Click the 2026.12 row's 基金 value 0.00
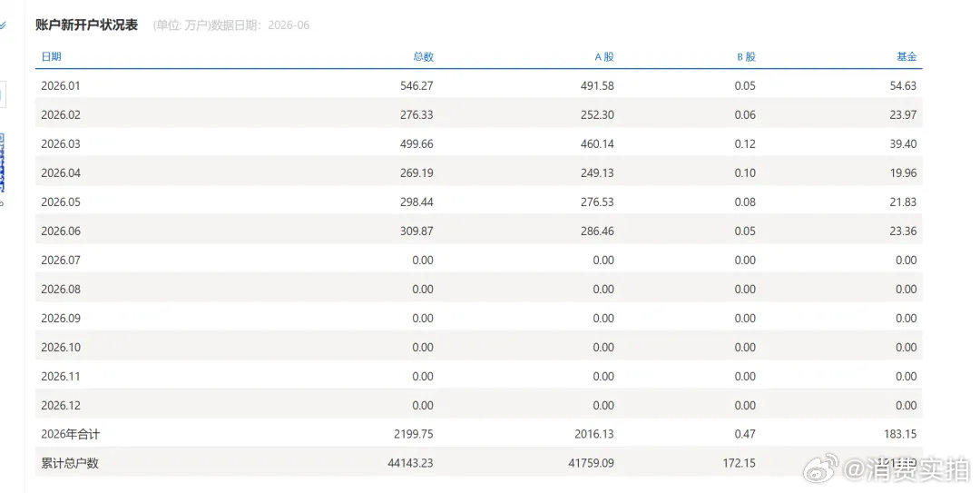Viewport: 980px width, 493px height. [906, 406]
